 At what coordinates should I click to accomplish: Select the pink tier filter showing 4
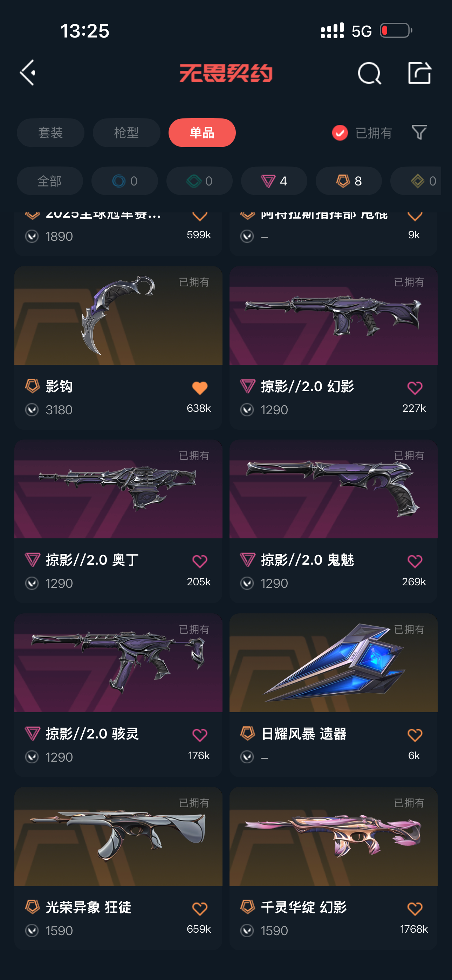click(274, 181)
